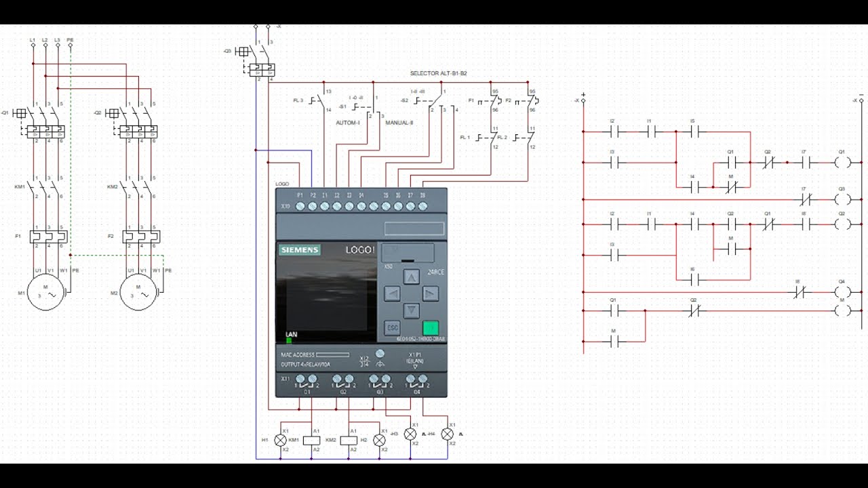The height and width of the screenshot is (488, 868).
Task: Click the right arrow key on the LOGO! module
Action: click(431, 293)
